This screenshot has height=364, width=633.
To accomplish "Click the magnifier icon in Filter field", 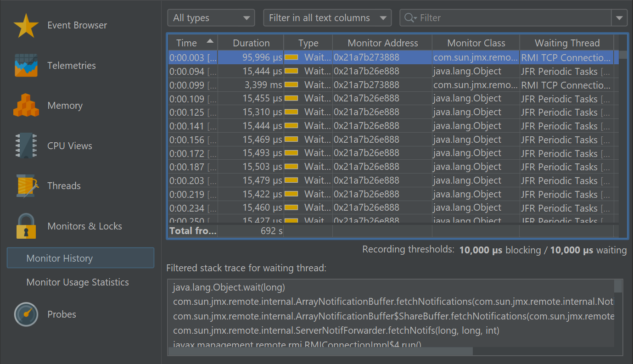I will (x=409, y=18).
